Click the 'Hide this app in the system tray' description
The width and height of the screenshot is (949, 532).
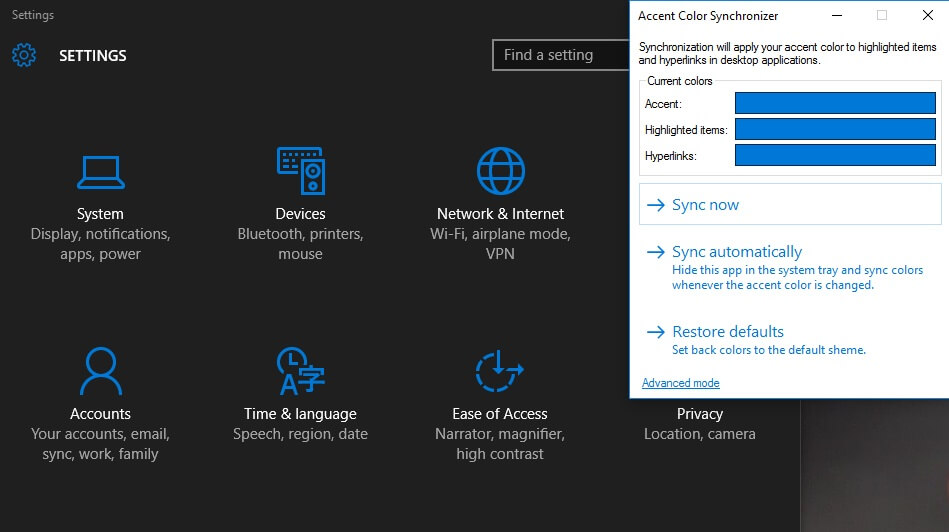(797, 278)
